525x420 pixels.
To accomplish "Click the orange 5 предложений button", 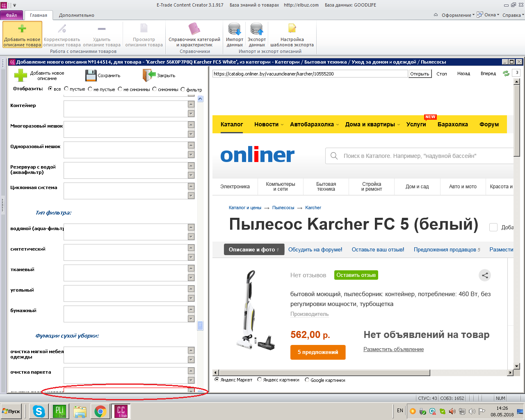I will click(318, 352).
